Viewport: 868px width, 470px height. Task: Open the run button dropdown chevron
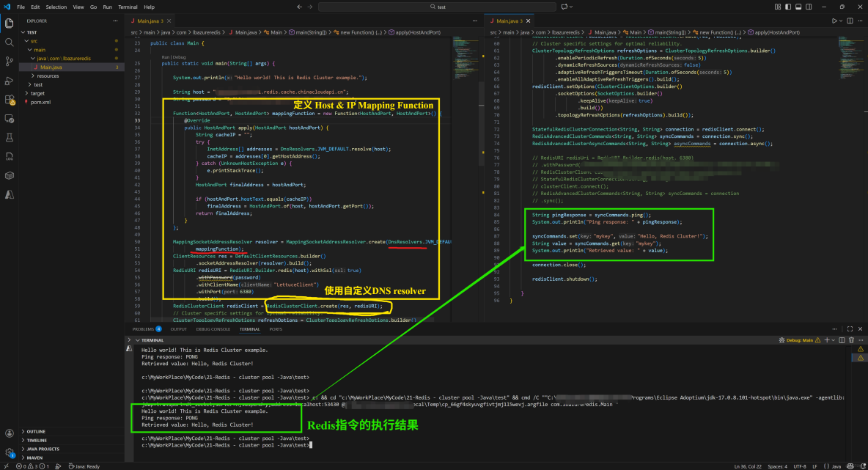(x=842, y=21)
